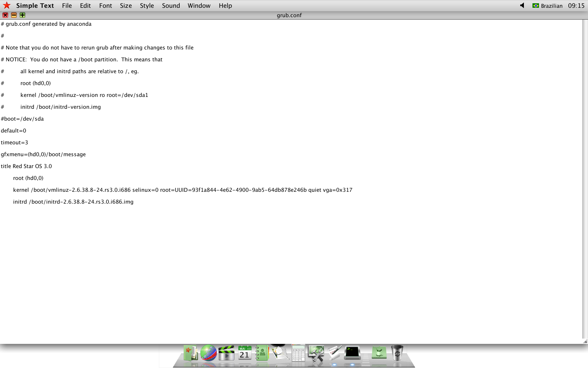Click the indented 'root (hd0,0)' line under title

[28, 178]
